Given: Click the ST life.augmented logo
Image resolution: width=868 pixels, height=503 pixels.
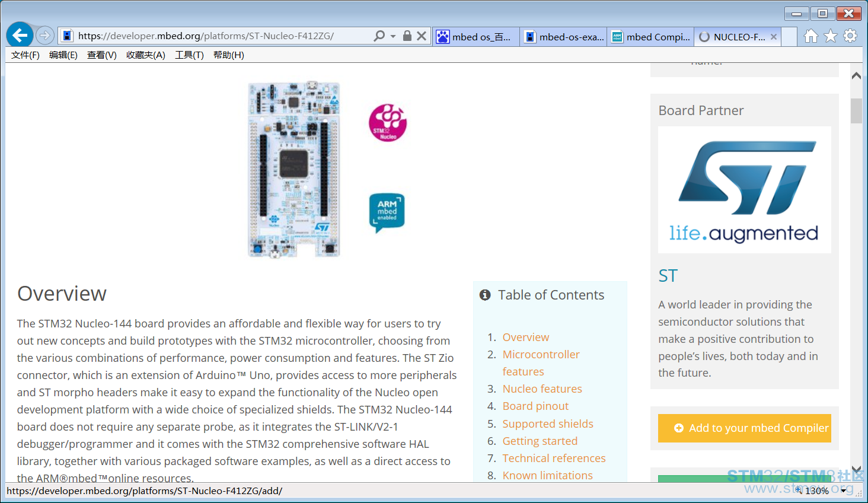Looking at the screenshot, I should [744, 190].
